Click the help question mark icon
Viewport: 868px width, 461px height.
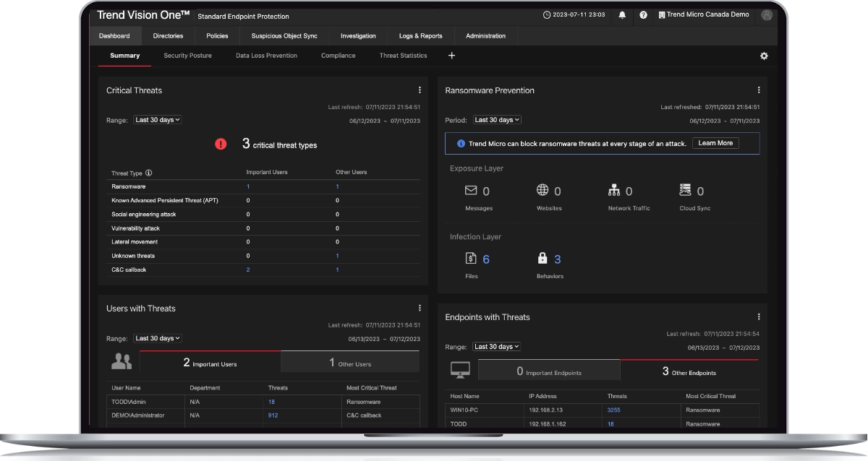[642, 15]
